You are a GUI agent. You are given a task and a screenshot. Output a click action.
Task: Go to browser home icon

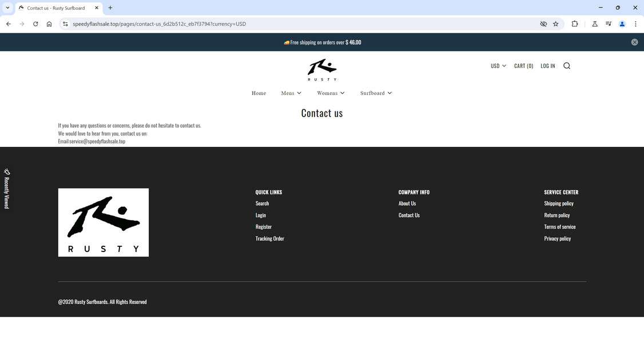point(49,24)
